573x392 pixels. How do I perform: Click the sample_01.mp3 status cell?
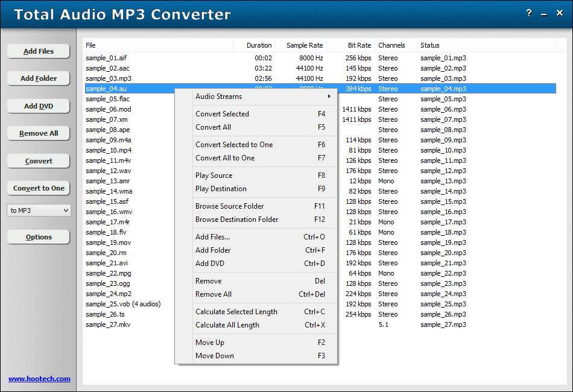443,58
